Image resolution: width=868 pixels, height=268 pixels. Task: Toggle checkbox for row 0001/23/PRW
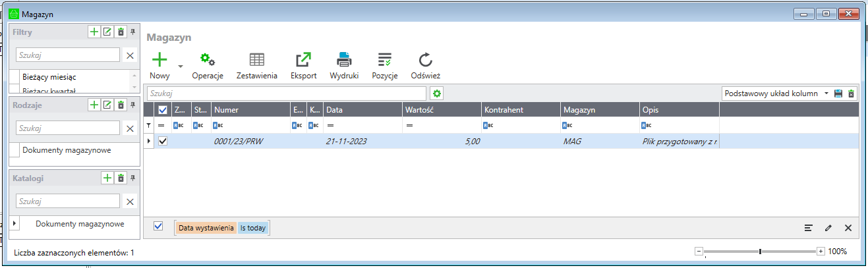pyautogui.click(x=163, y=141)
